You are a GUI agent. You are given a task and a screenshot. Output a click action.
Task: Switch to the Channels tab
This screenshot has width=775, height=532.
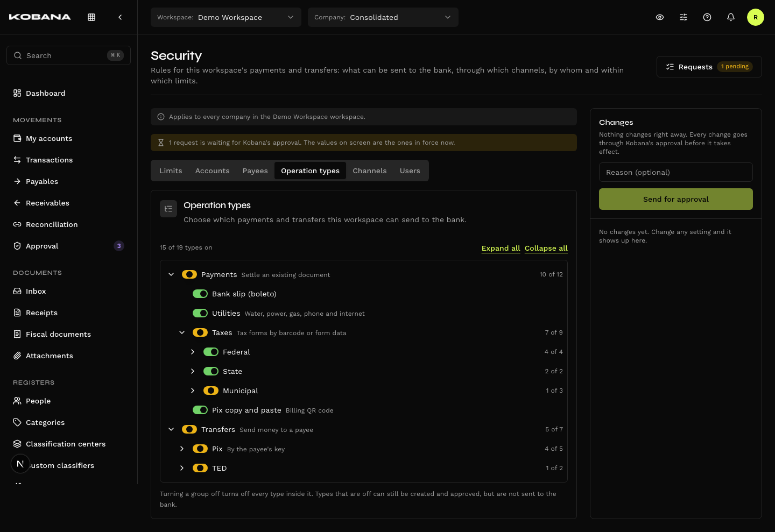[370, 171]
